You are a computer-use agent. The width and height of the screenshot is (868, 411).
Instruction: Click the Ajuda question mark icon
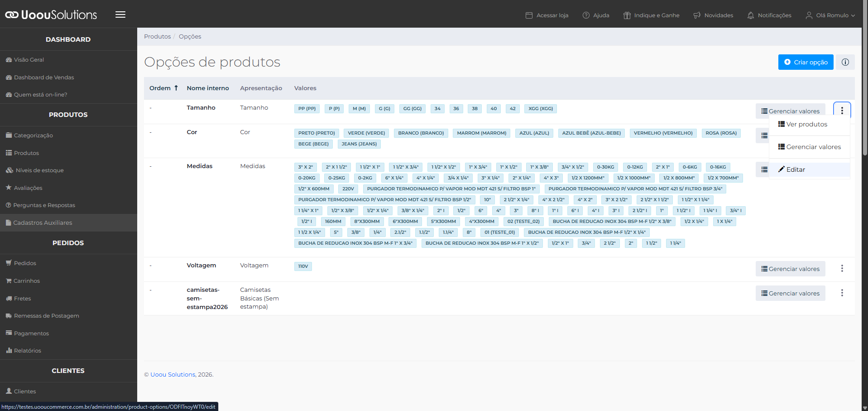[x=586, y=15]
